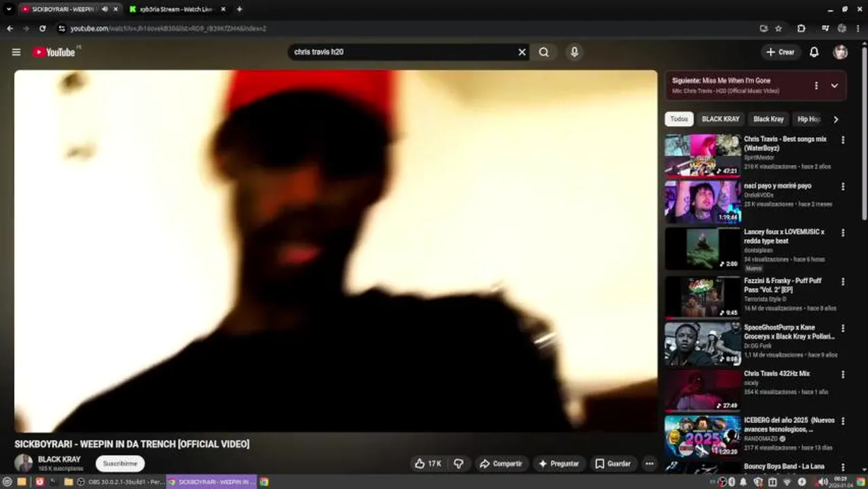This screenshot has width=868, height=489.
Task: Open options for Fazzini & Franky video
Action: coord(843,282)
